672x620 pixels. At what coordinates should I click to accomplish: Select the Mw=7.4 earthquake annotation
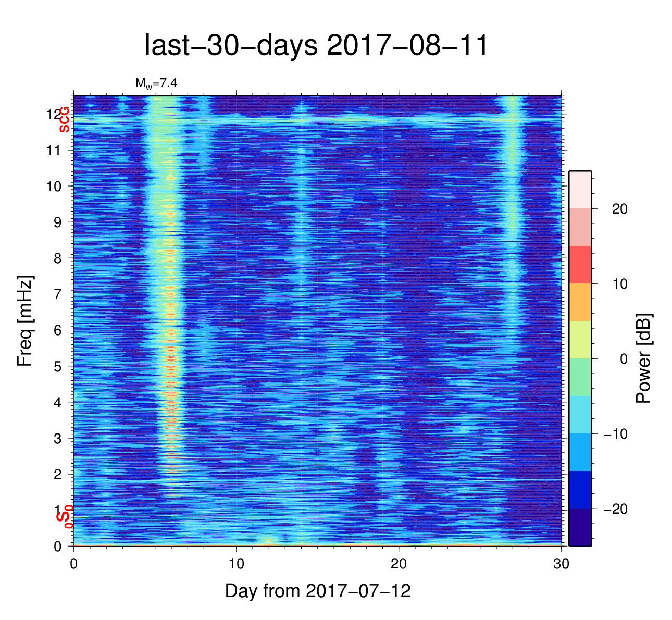point(152,83)
